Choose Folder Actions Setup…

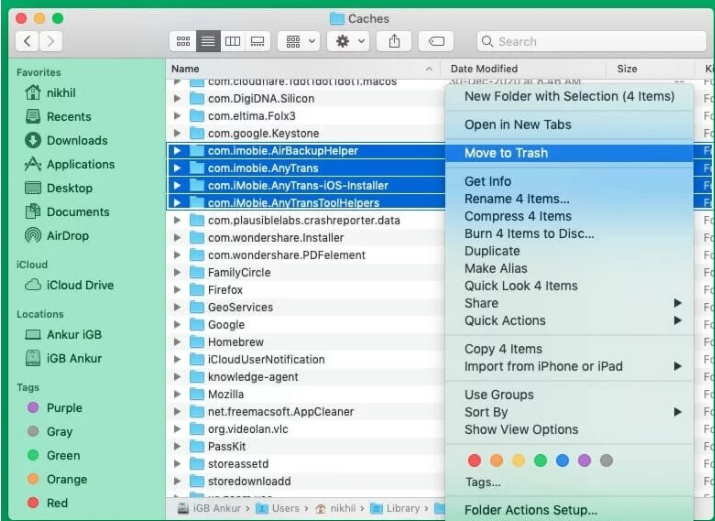point(569,510)
